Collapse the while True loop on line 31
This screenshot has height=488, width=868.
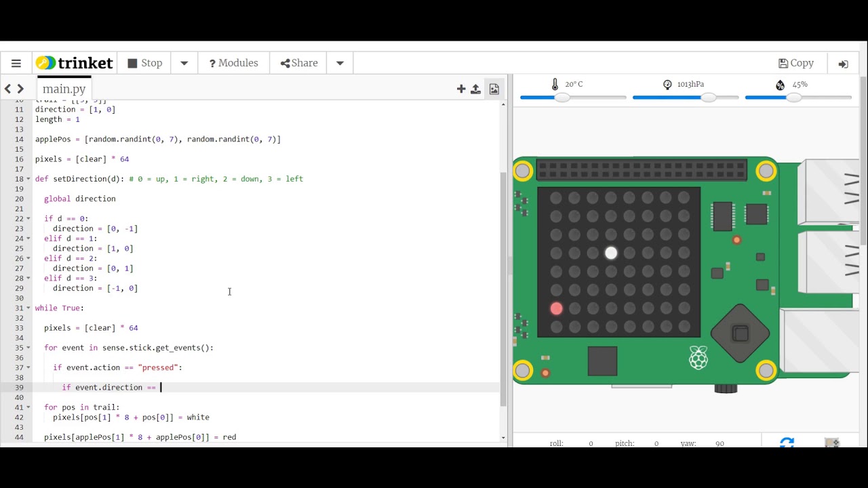point(28,308)
